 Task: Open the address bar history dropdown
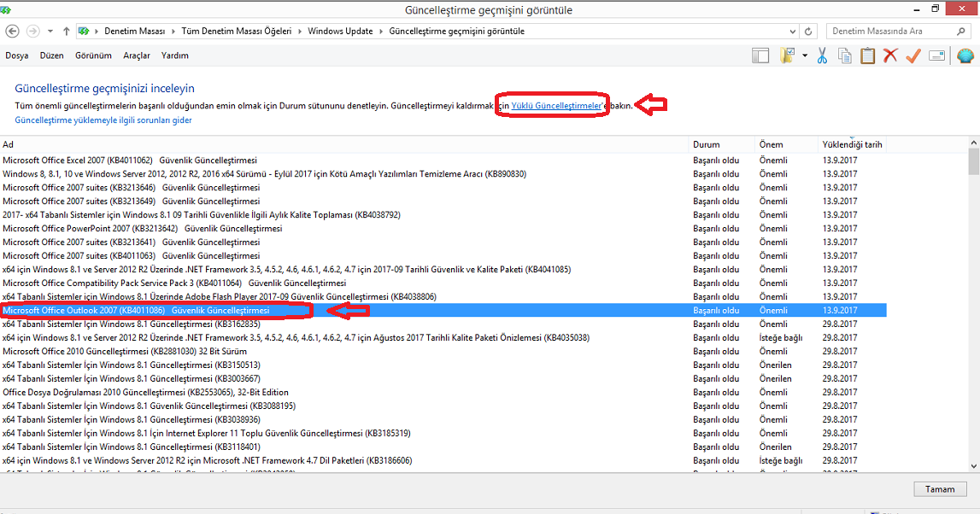[x=791, y=32]
